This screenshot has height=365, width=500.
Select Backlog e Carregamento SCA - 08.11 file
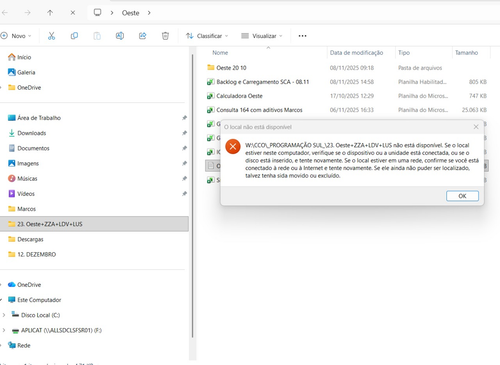pos(263,82)
